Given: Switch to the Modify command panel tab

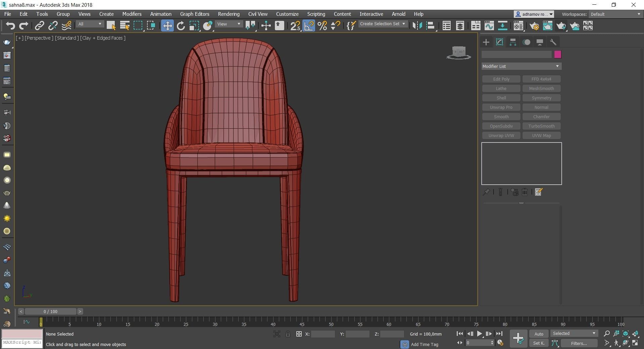Looking at the screenshot, I should click(x=499, y=42).
